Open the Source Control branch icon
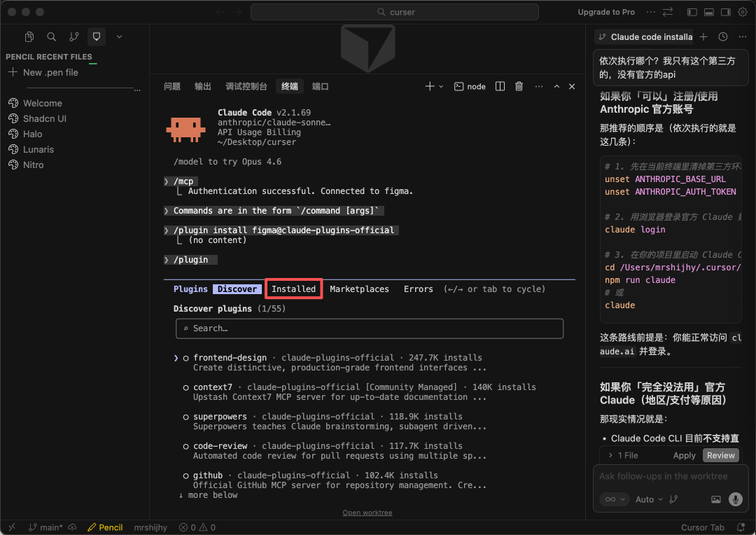The height and width of the screenshot is (535, 756). (x=73, y=36)
